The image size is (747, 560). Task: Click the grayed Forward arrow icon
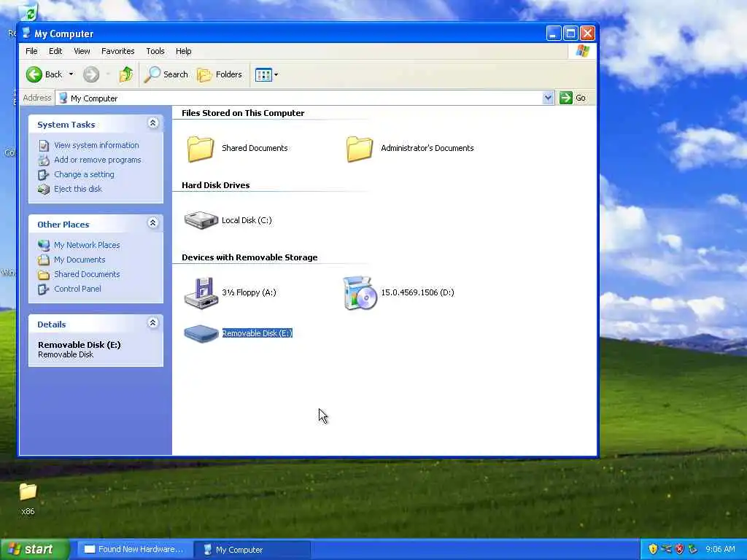click(x=91, y=74)
